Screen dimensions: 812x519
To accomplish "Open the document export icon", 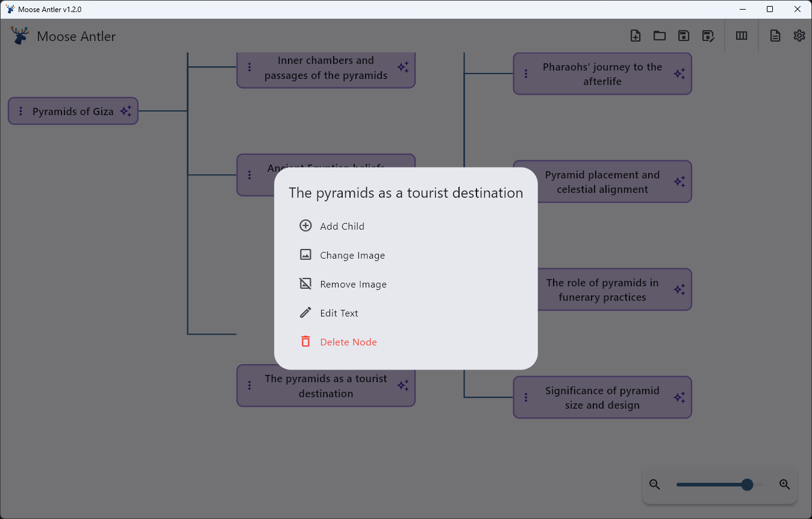I will point(775,36).
